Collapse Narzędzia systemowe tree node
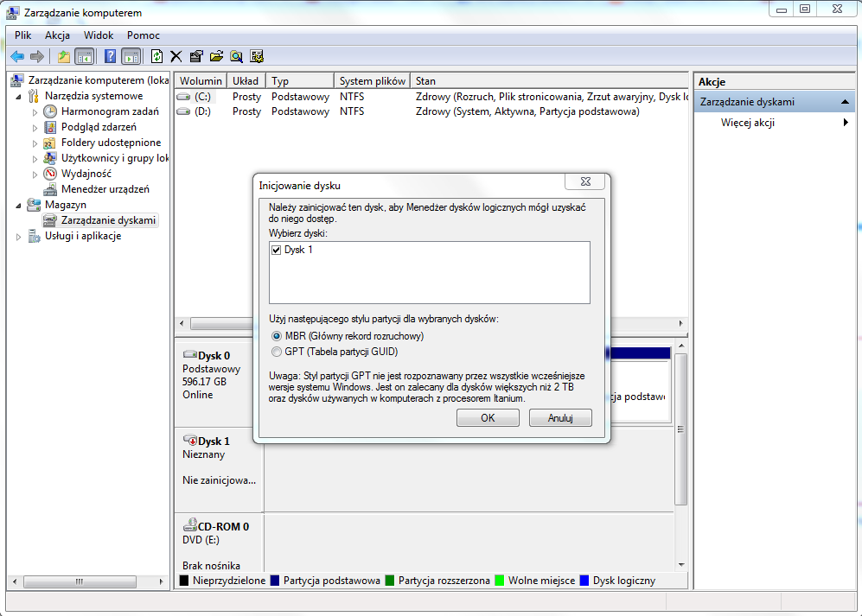Image resolution: width=862 pixels, height=616 pixels. (19, 97)
